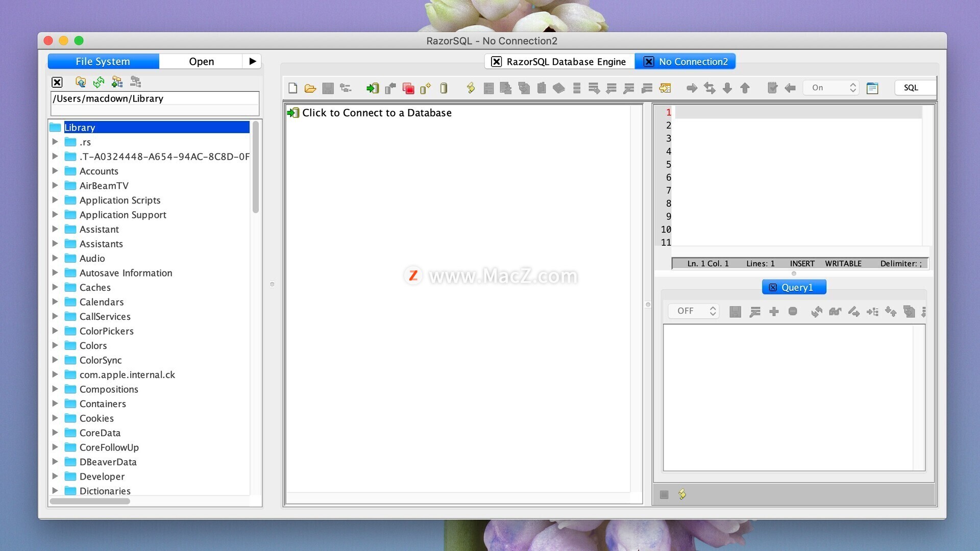This screenshot has height=551, width=980.
Task: Click the right arrow next to the Open tab
Action: pyautogui.click(x=252, y=61)
